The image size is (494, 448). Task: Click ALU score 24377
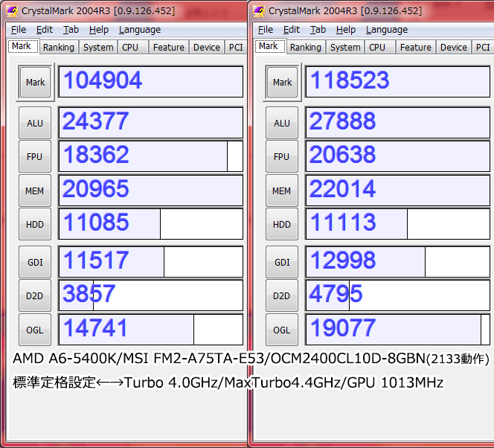[x=151, y=123]
